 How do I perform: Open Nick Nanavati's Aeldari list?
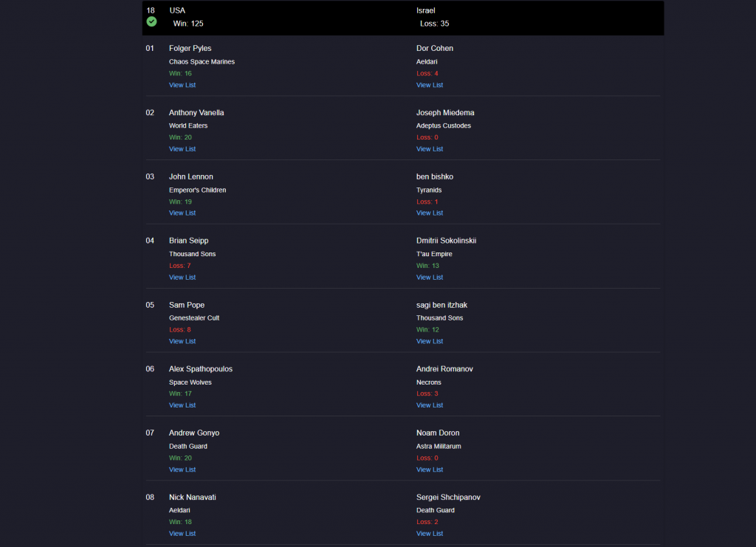(182, 534)
